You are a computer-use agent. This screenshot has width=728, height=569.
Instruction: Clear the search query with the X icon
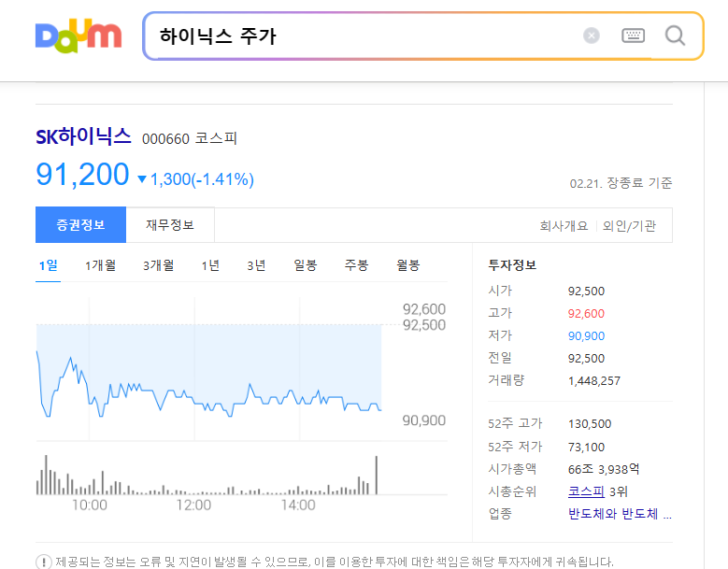tap(591, 36)
